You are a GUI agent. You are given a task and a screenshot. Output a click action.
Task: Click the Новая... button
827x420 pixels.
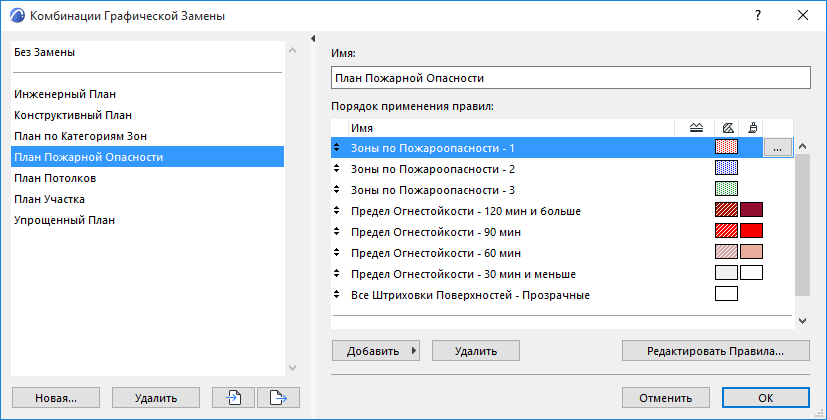click(55, 397)
